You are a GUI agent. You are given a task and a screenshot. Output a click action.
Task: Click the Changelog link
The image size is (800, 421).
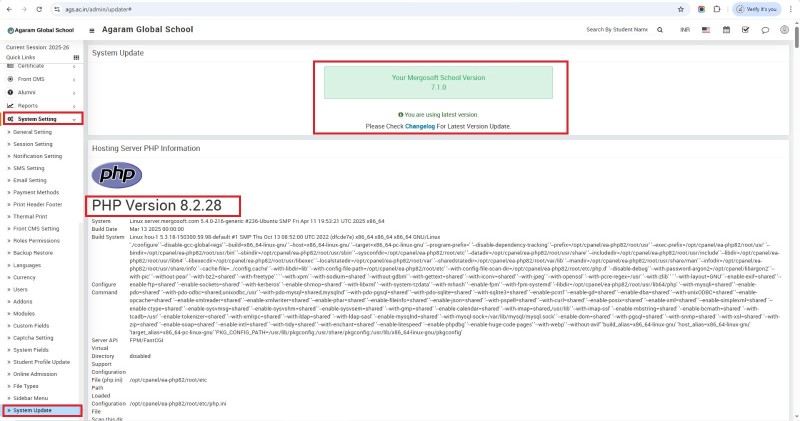click(x=420, y=127)
